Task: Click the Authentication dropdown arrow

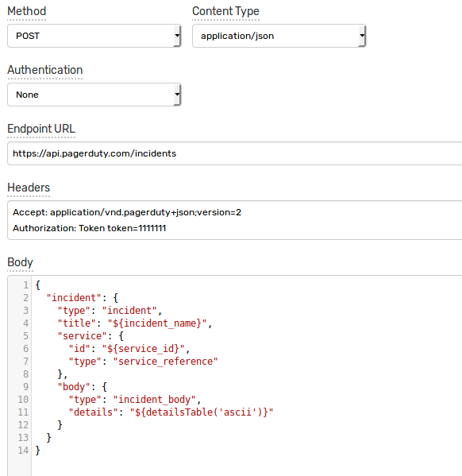Action: [177, 95]
